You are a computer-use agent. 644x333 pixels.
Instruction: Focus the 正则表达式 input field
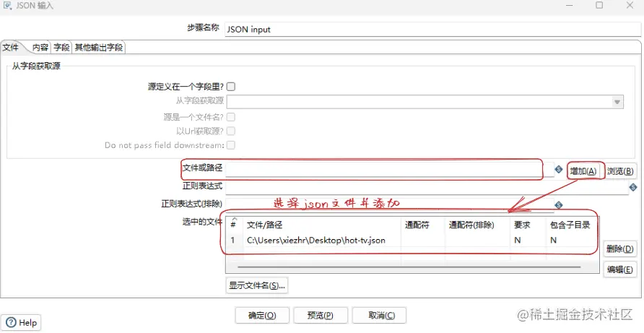426,188
